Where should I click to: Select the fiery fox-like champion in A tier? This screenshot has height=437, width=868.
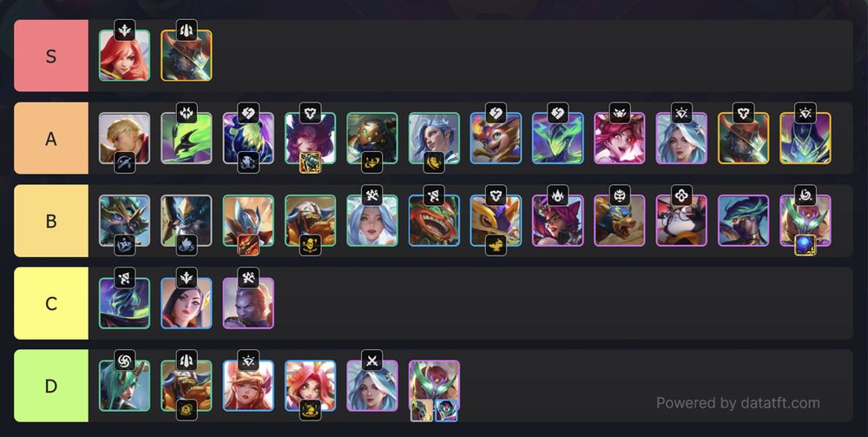pyautogui.click(x=496, y=138)
